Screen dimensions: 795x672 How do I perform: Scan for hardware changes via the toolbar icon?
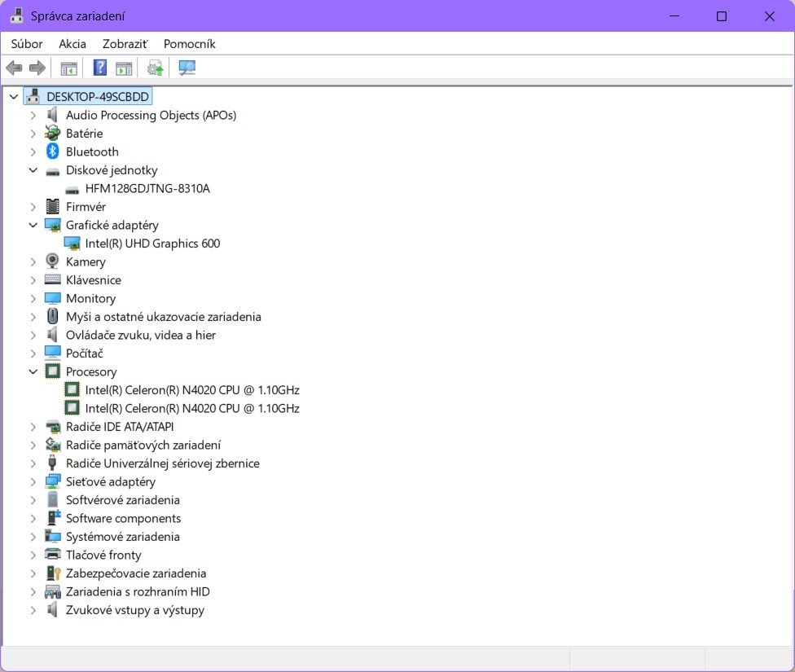[187, 68]
